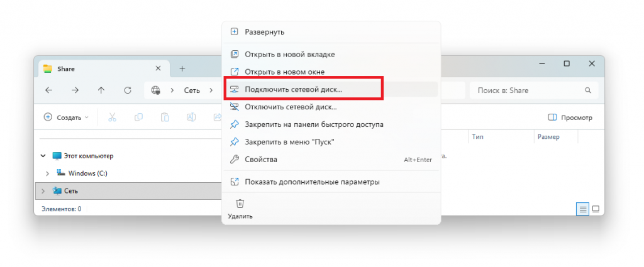Click the map network drive icon
Screen dimensions: 644x267
[234, 89]
